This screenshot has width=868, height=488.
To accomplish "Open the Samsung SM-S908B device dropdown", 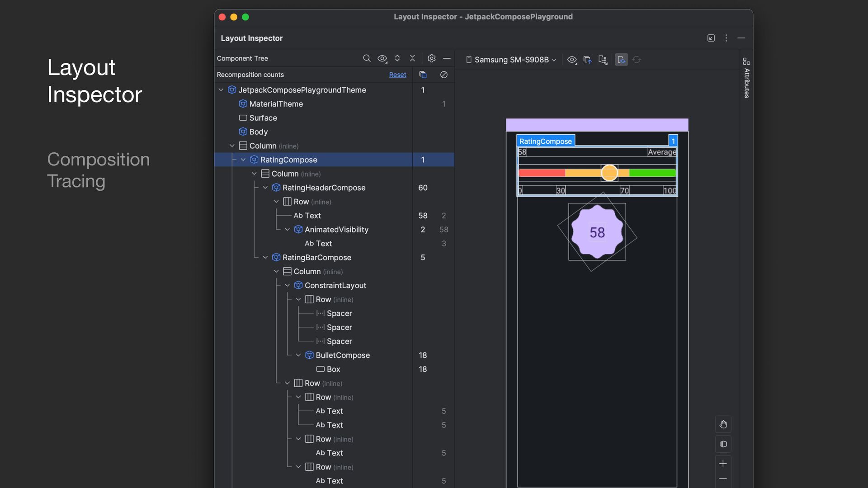I will [511, 60].
